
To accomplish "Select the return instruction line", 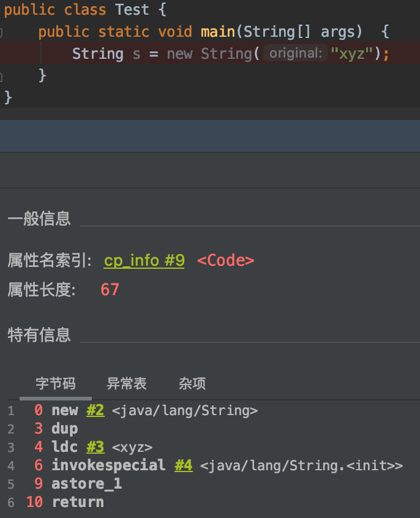I will (x=78, y=501).
